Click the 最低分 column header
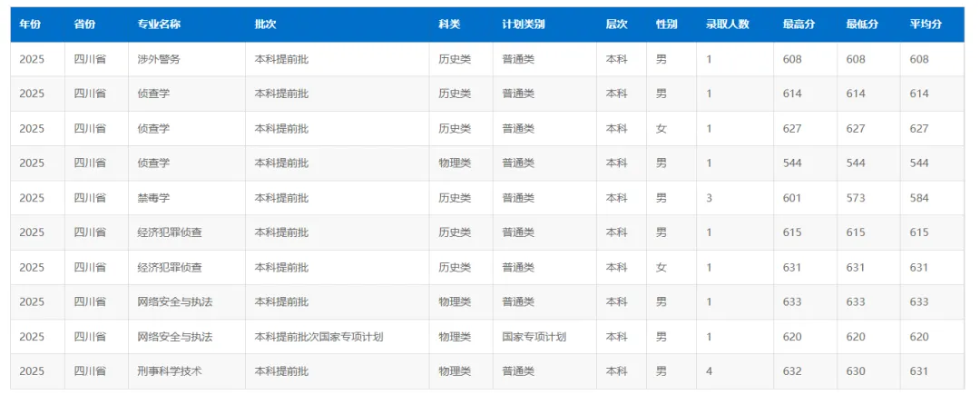Image resolution: width=980 pixels, height=395 pixels. point(863,25)
